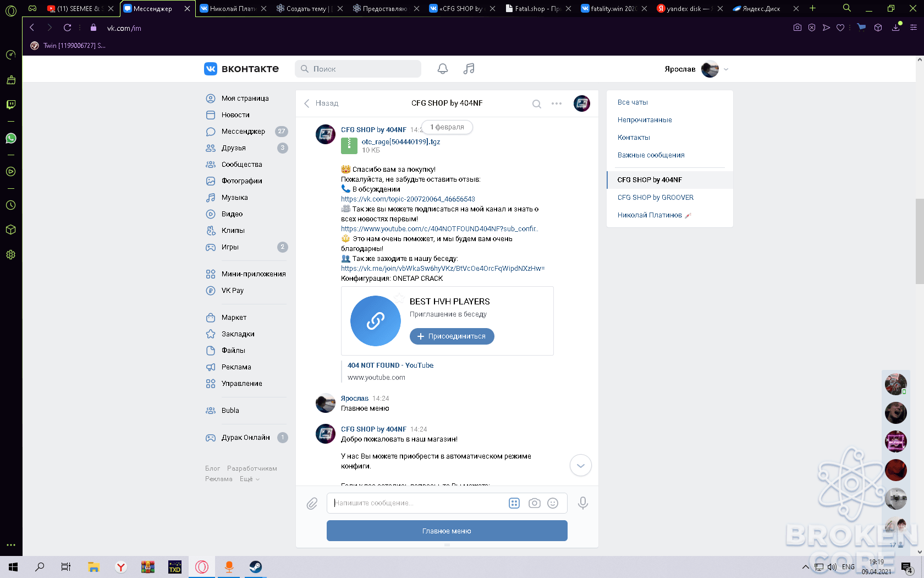Click the VKontakte logo
Image resolution: width=924 pixels, height=578 pixels.
pyautogui.click(x=241, y=69)
